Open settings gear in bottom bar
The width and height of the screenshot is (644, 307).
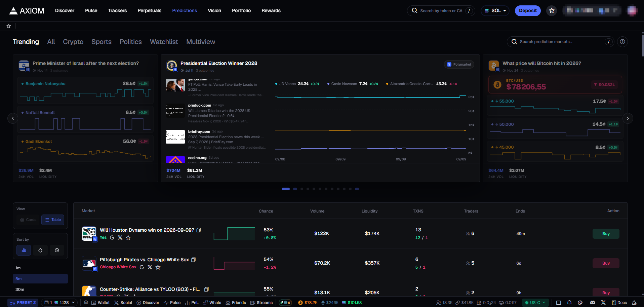[x=86, y=303]
